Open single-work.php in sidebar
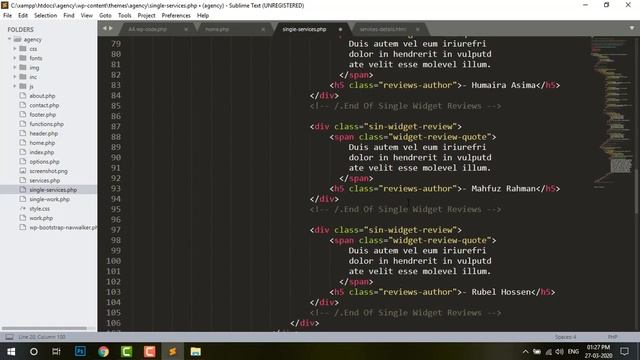Image resolution: width=640 pixels, height=360 pixels. point(49,199)
